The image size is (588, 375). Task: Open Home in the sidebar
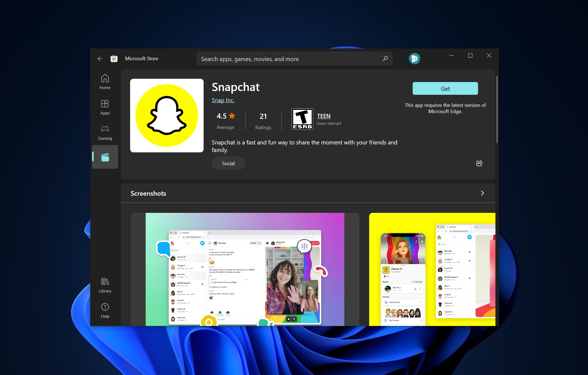[x=105, y=82]
